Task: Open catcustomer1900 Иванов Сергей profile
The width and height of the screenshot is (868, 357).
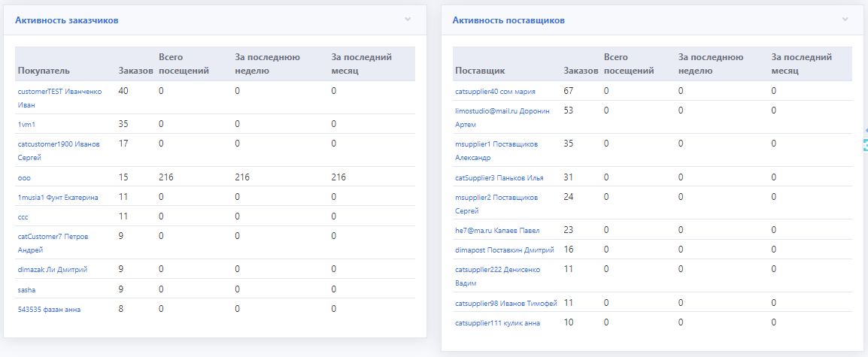Action: click(x=58, y=150)
